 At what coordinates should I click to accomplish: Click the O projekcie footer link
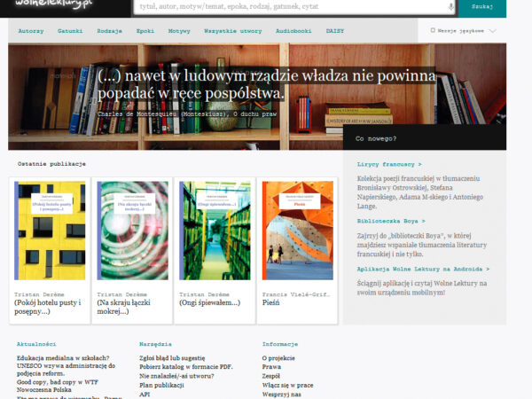pos(278,357)
